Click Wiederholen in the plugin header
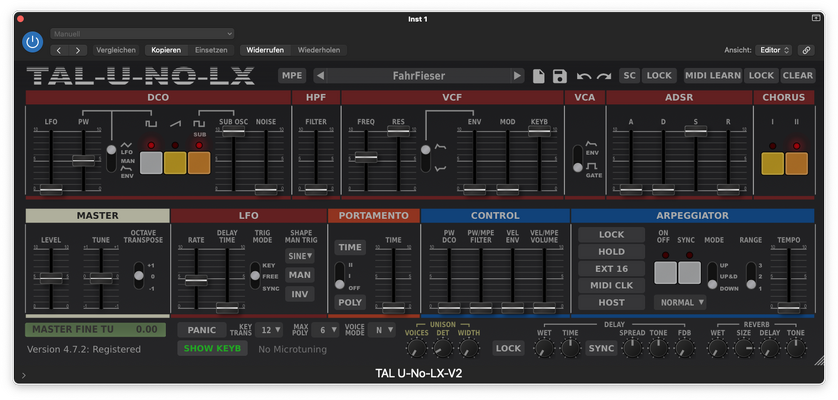The width and height of the screenshot is (838, 400). [319, 50]
